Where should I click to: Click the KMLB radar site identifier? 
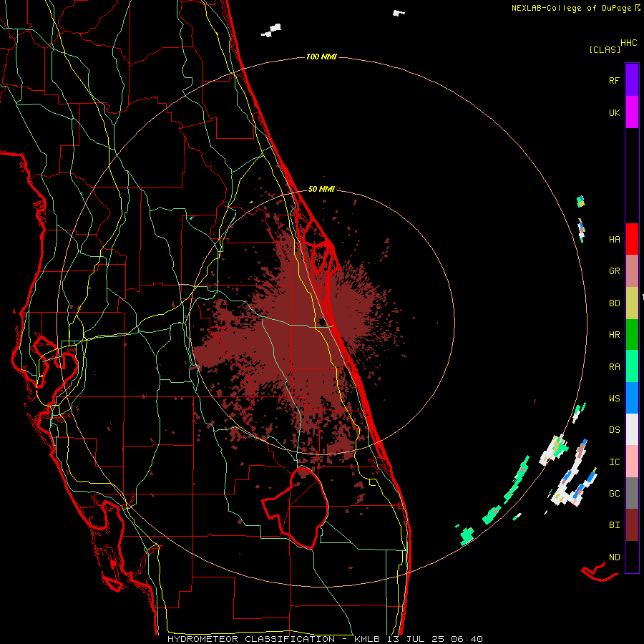[x=367, y=639]
